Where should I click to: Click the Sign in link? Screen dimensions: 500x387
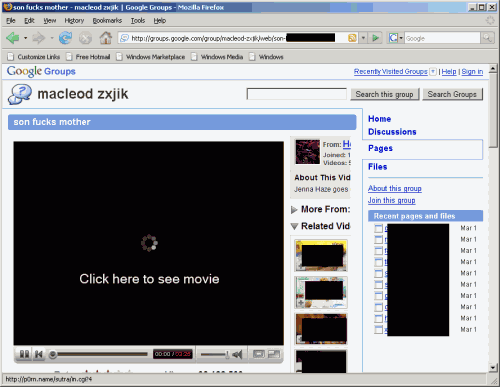pyautogui.click(x=472, y=71)
